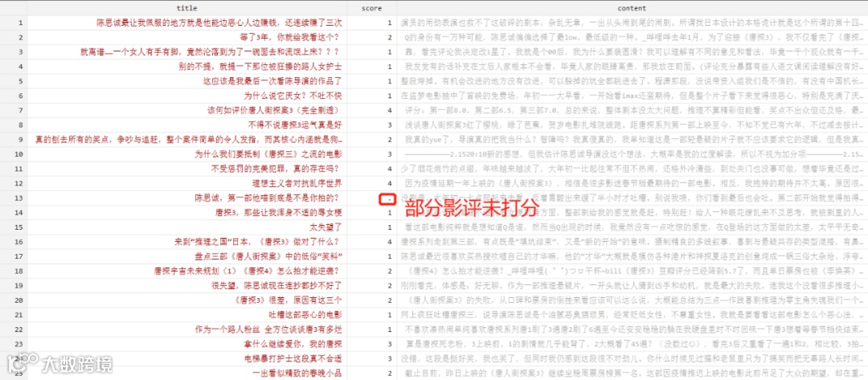Select score value 4 in row 16
The height and width of the screenshot is (380, 868).
click(x=390, y=242)
